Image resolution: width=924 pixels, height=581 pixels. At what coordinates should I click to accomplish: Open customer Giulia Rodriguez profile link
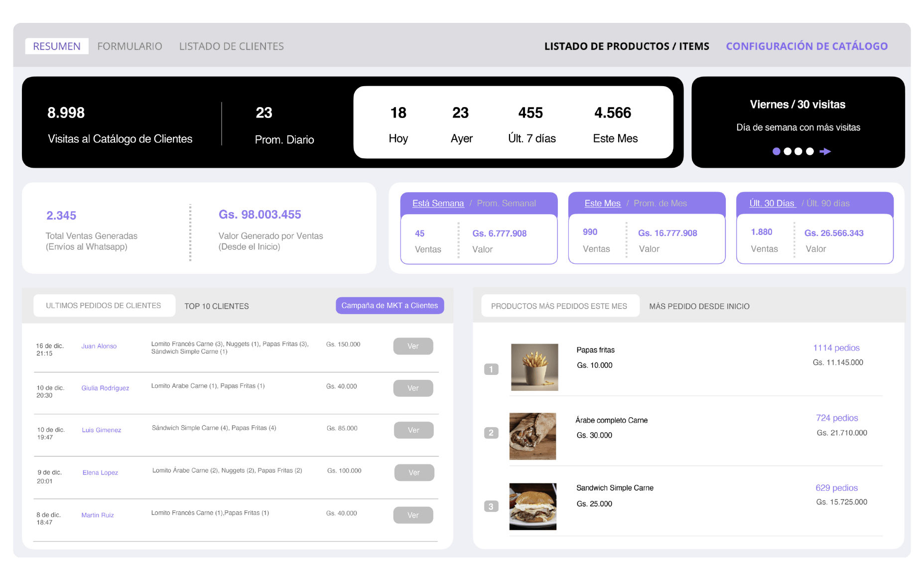tap(105, 388)
